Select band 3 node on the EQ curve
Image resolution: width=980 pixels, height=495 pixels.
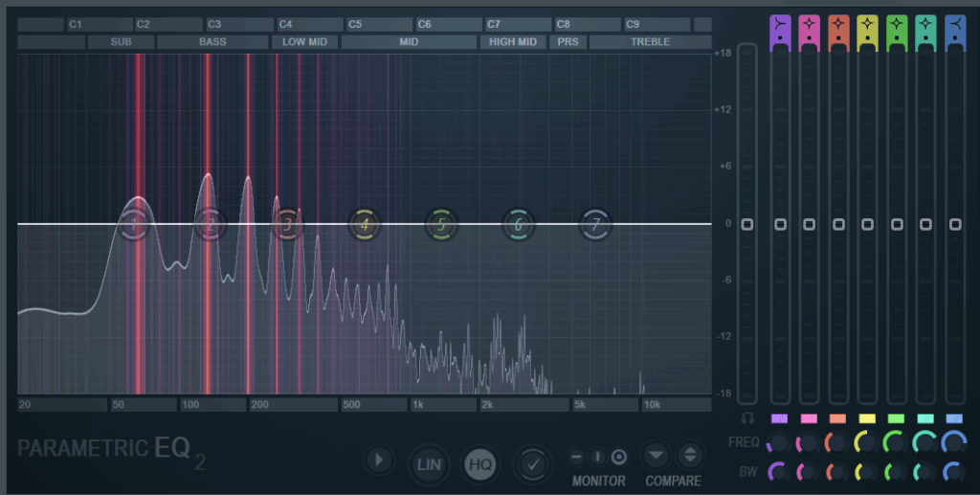pos(286,225)
